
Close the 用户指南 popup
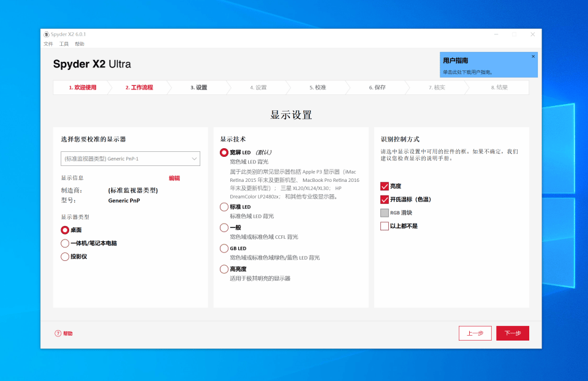point(533,56)
